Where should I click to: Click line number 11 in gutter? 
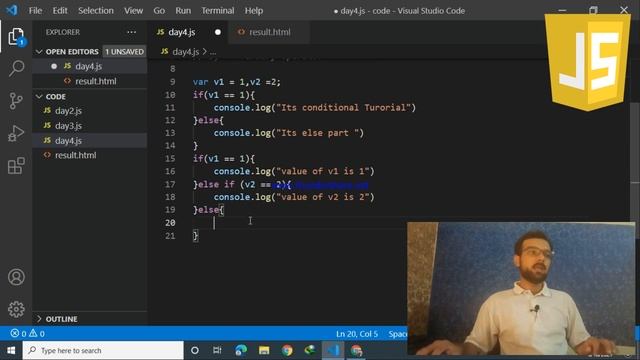pyautogui.click(x=170, y=108)
